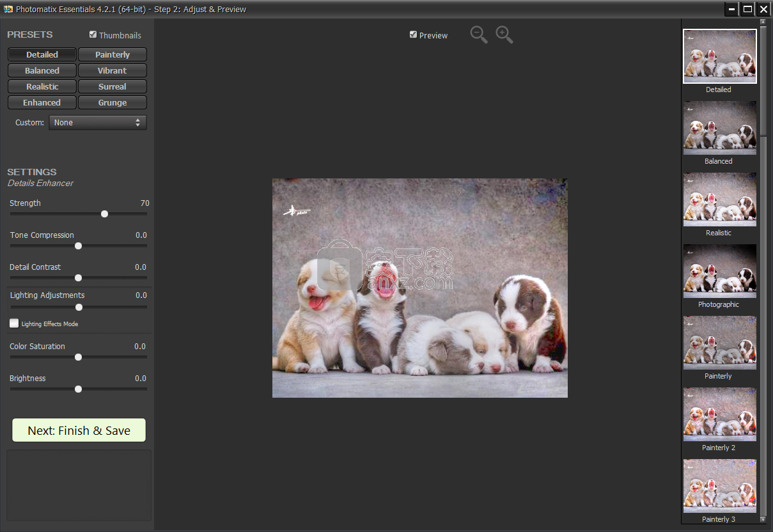Apply the Detailed preset button
773x532 pixels.
coord(42,54)
